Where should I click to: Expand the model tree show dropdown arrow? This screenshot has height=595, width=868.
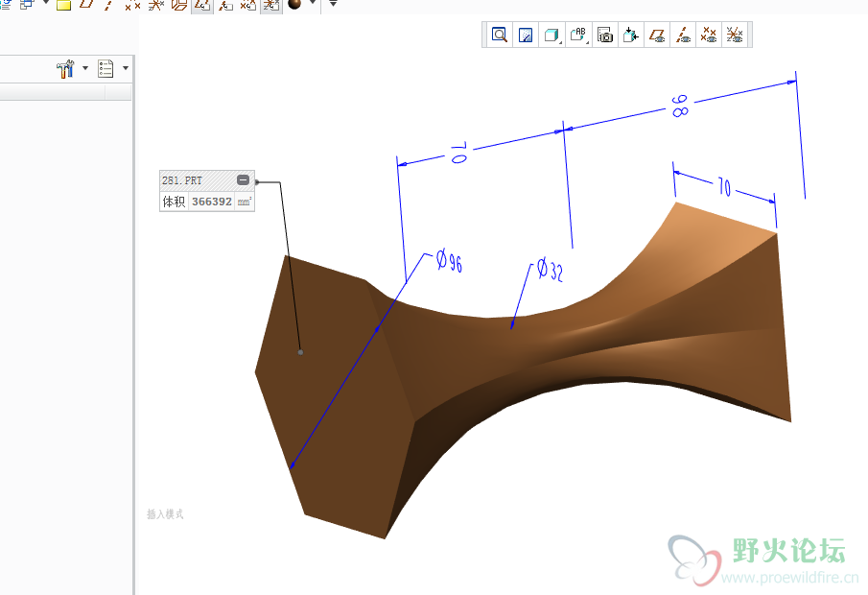(x=126, y=68)
